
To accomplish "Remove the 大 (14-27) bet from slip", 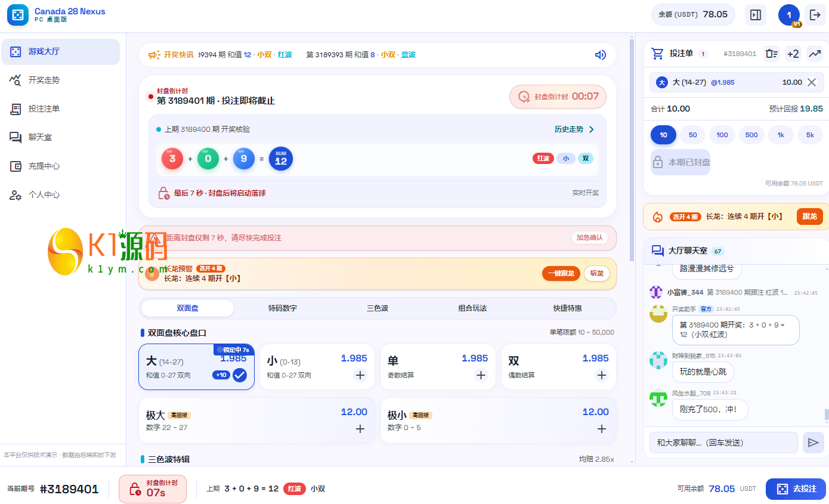I will (x=812, y=82).
